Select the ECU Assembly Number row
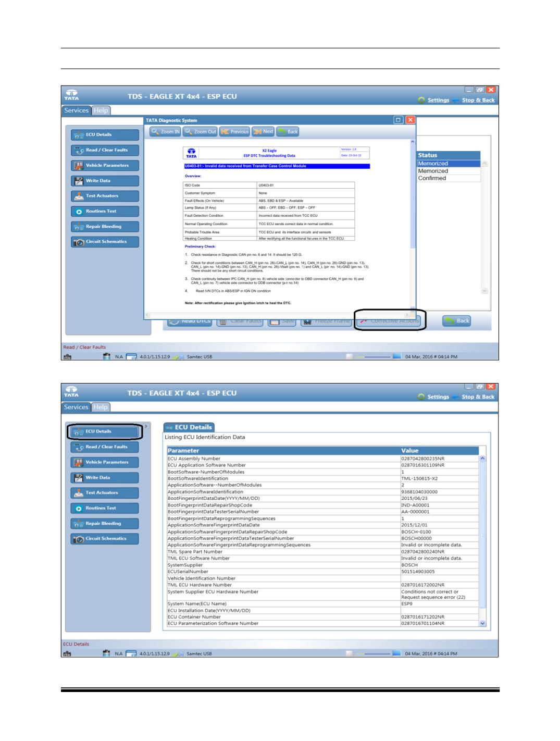The width and height of the screenshot is (560, 741). pos(322,459)
